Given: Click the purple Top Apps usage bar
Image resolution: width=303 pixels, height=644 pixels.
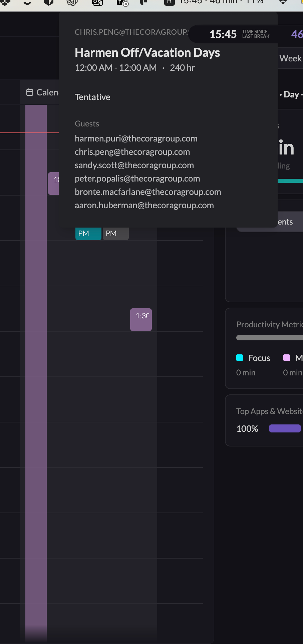Looking at the screenshot, I should tap(285, 428).
